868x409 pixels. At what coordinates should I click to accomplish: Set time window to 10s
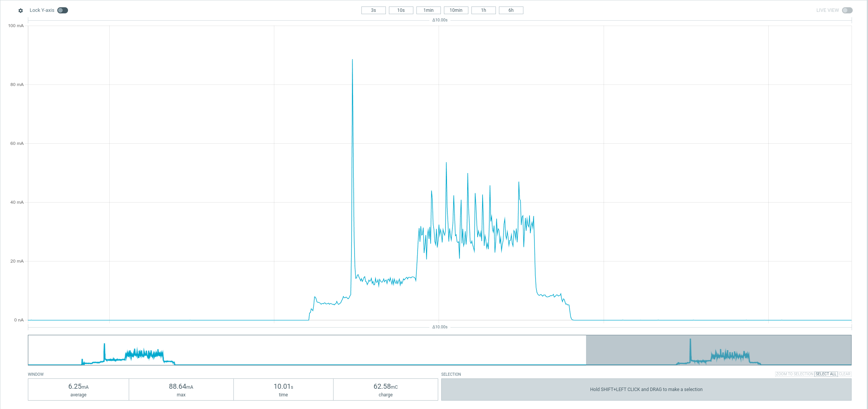tap(401, 10)
